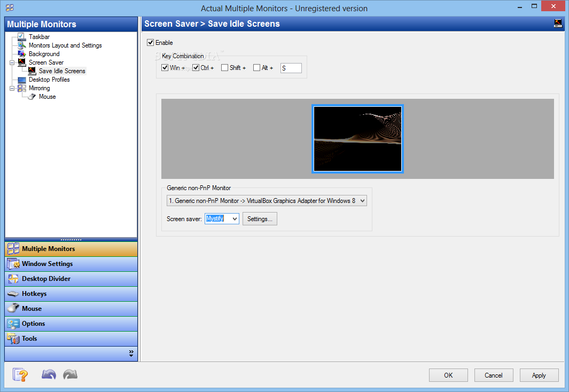Select Mirroring in the tree
569x392 pixels.
(x=40, y=88)
